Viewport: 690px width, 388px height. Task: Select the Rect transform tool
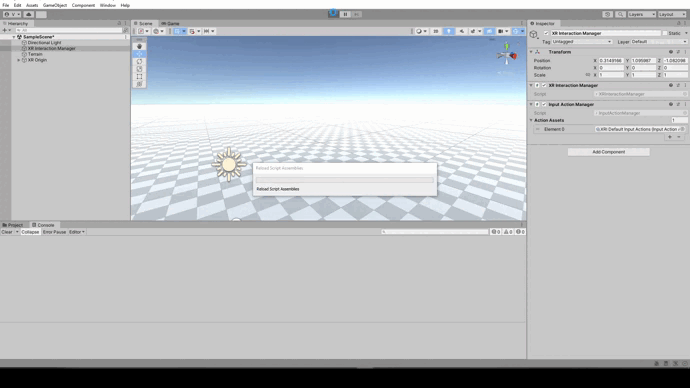tap(139, 77)
